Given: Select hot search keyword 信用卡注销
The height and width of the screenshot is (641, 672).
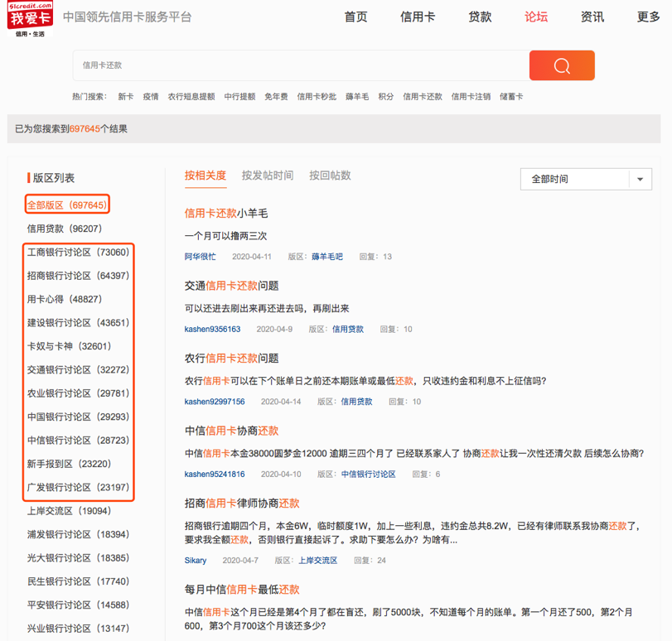Looking at the screenshot, I should [471, 97].
